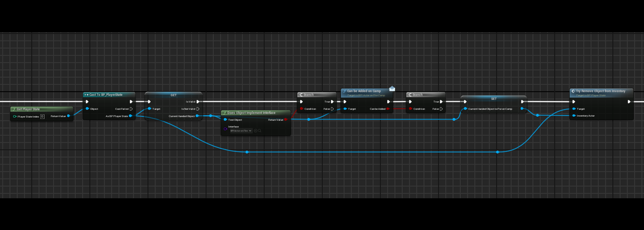This screenshot has height=230, width=644.
Task: Click the Inventory Actor input pin
Action: click(x=574, y=116)
